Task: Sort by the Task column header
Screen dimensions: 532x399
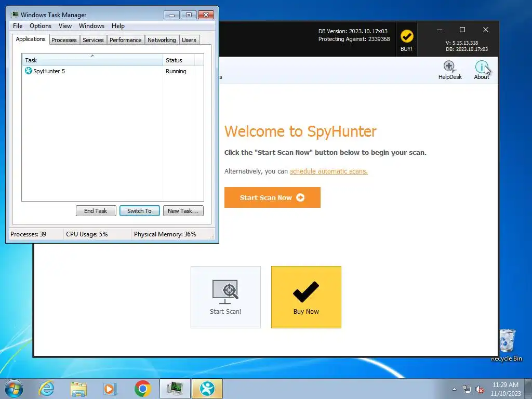Action: point(92,60)
